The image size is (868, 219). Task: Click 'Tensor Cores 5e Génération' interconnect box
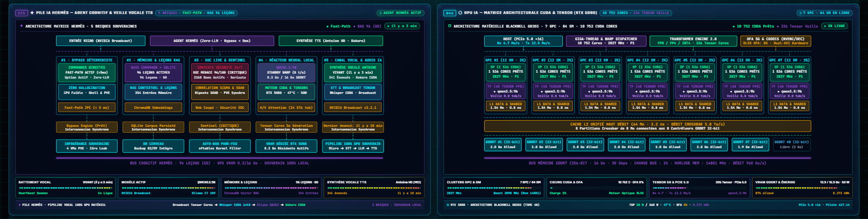286,127
